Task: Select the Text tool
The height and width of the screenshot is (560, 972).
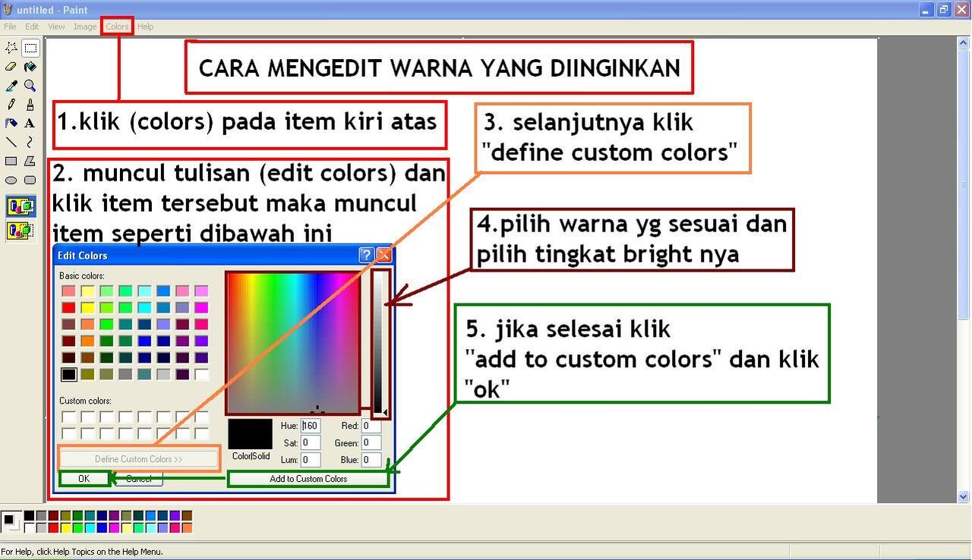Action: click(x=30, y=123)
